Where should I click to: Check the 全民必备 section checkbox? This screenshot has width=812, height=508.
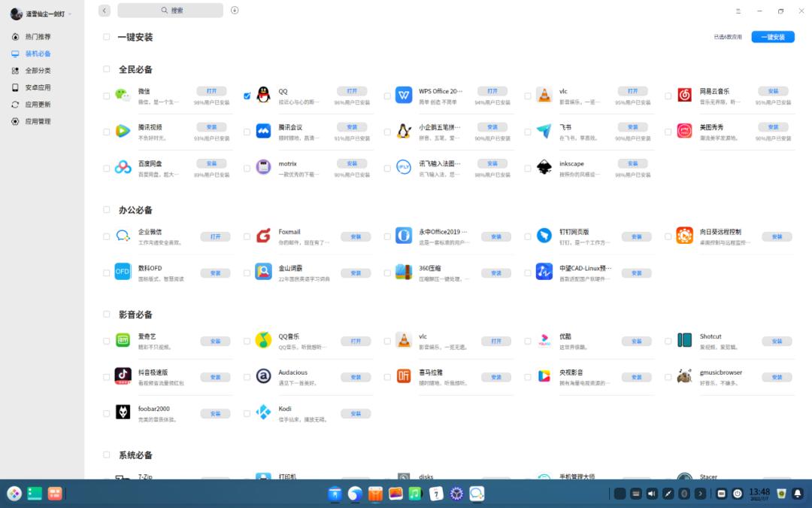click(106, 69)
